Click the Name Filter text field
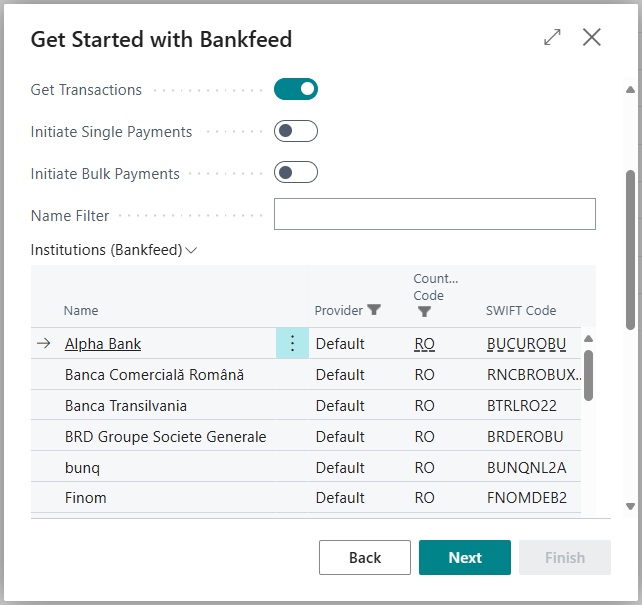This screenshot has width=642, height=605. click(x=435, y=214)
